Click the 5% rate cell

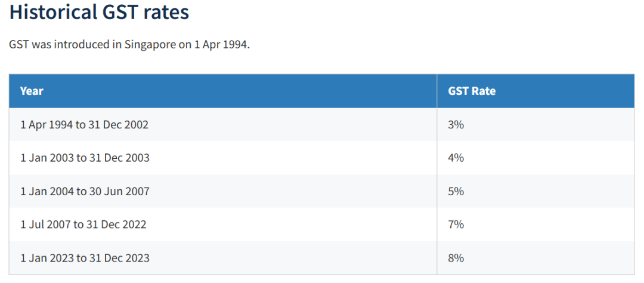(x=535, y=191)
